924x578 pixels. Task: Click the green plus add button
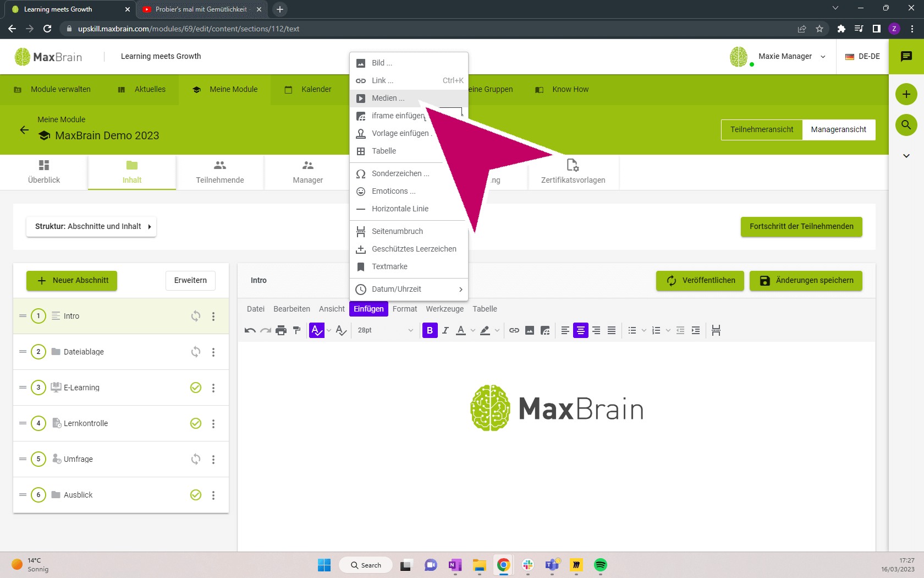click(x=906, y=94)
